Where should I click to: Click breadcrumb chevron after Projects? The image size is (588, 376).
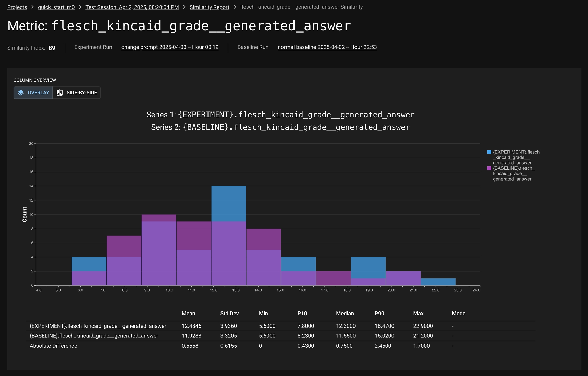(32, 7)
